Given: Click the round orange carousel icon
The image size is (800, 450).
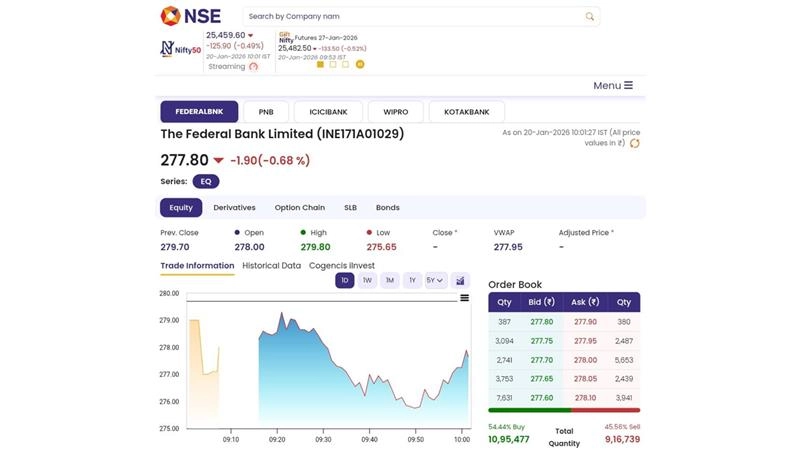Looking at the screenshot, I should coord(360,64).
